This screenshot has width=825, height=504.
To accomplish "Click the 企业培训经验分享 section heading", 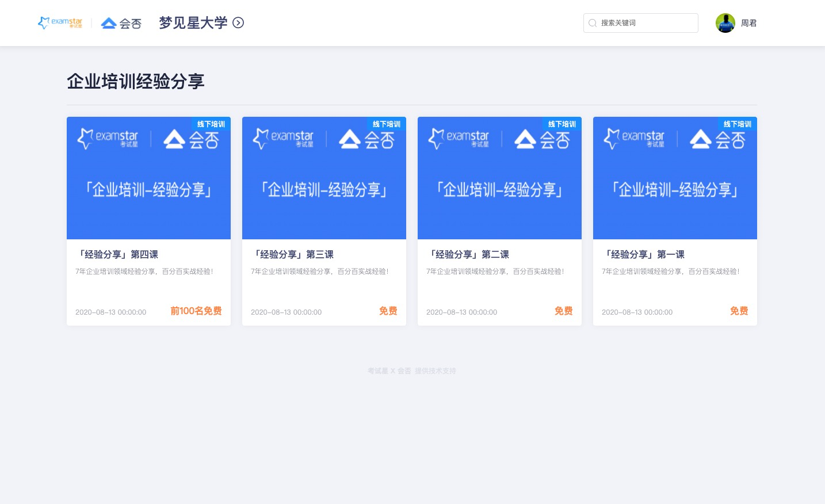I will tap(136, 81).
